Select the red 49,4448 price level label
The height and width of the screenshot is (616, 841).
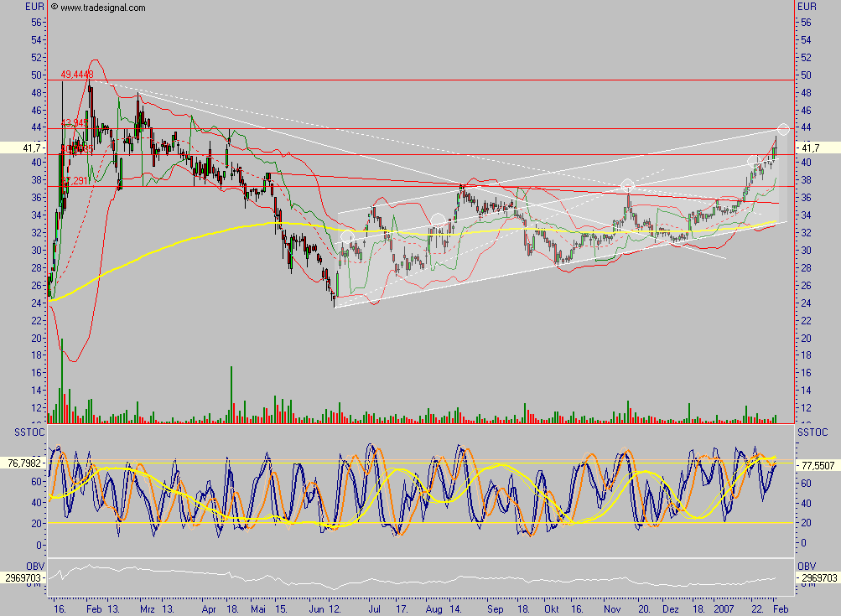tap(77, 75)
